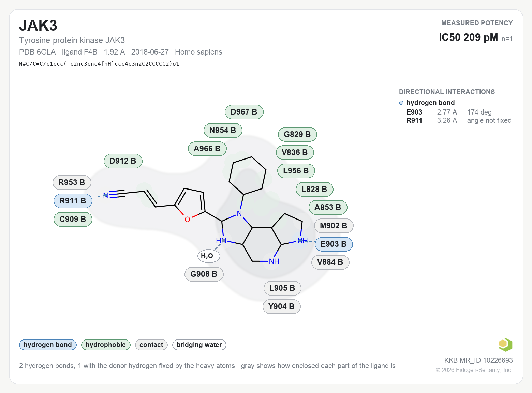Click the Tyrosine-protein kinase JAK3 subtitle
This screenshot has width=532, height=393.
click(72, 40)
